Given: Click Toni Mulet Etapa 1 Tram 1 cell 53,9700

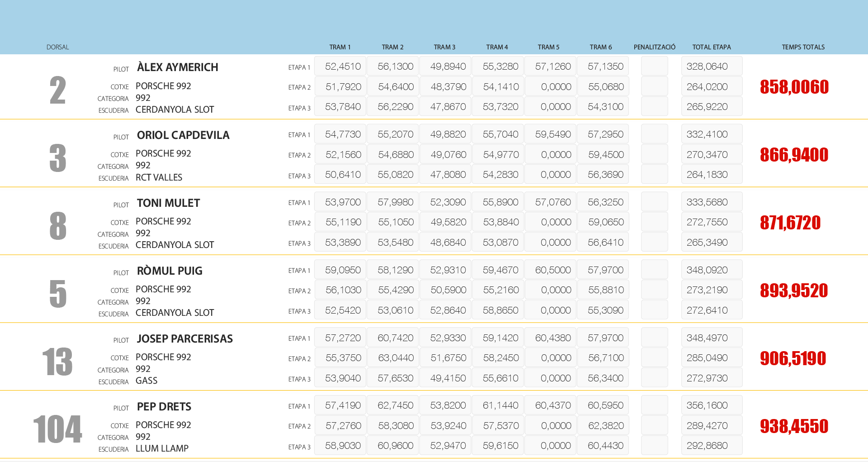Looking at the screenshot, I should [x=343, y=202].
